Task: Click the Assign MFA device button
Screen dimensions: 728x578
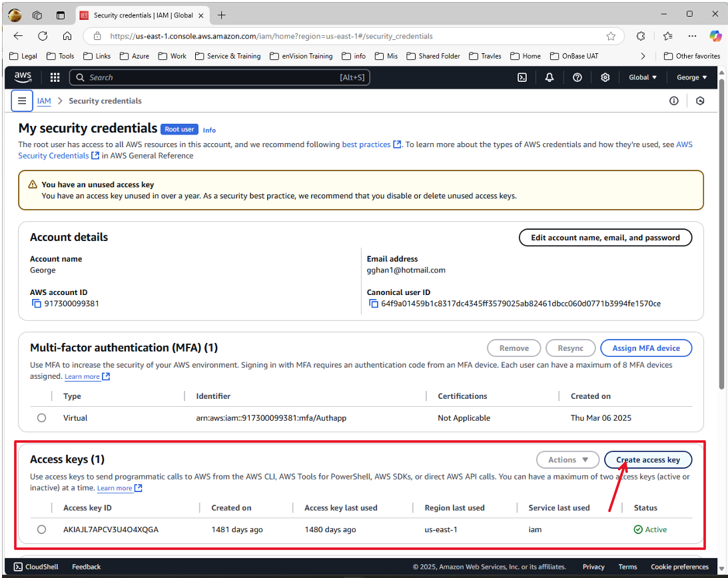Action: 646,348
